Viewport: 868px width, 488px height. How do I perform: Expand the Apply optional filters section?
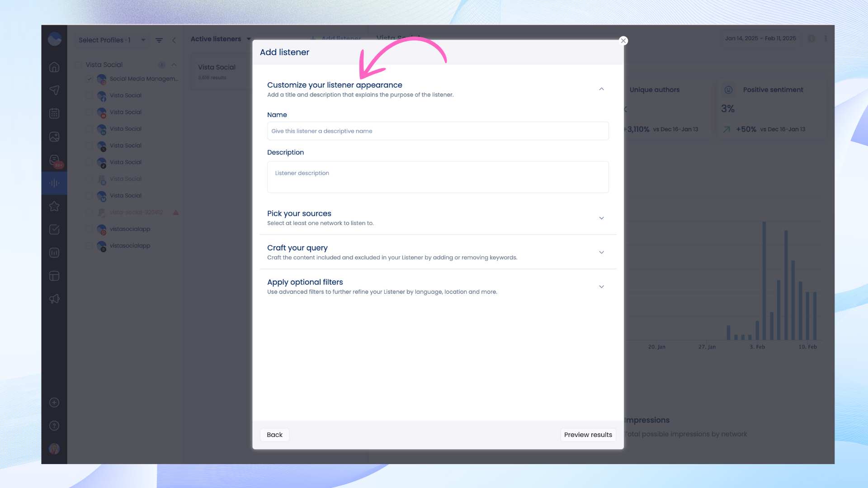(x=601, y=287)
